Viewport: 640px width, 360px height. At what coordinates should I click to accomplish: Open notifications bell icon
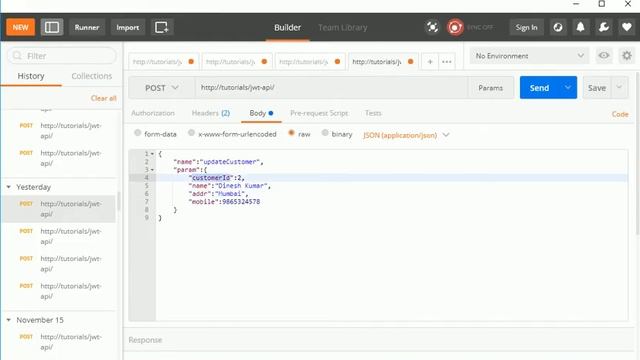(580, 27)
